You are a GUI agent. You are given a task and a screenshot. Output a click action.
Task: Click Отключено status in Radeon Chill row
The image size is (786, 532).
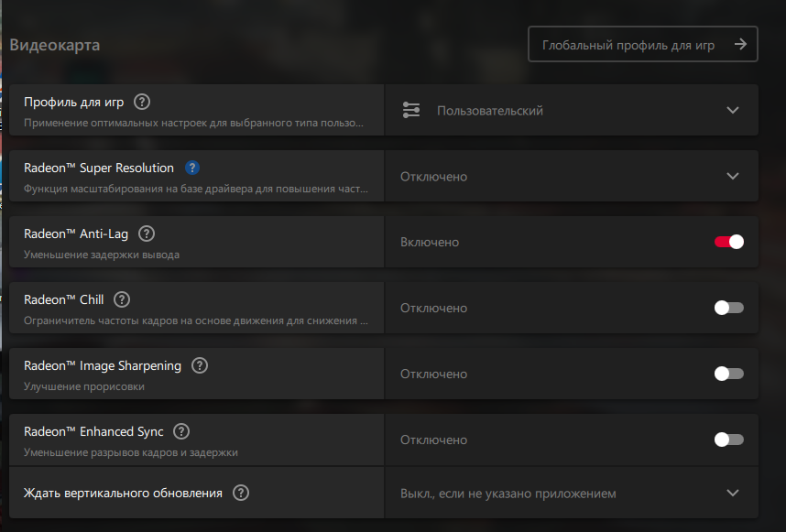[x=433, y=308]
